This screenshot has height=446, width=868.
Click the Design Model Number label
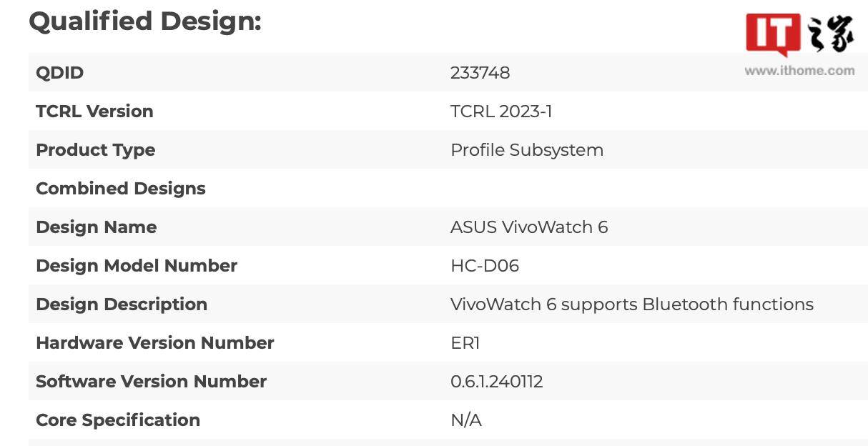137,266
